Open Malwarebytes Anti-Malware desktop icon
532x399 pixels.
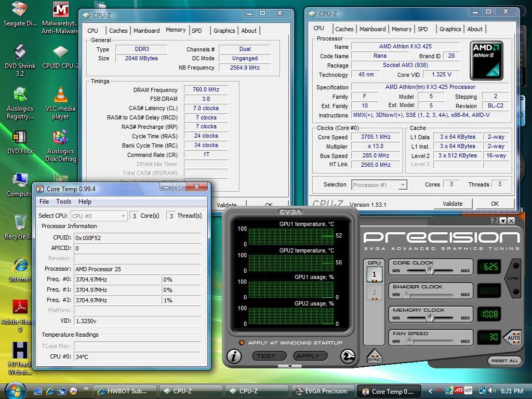[60, 18]
